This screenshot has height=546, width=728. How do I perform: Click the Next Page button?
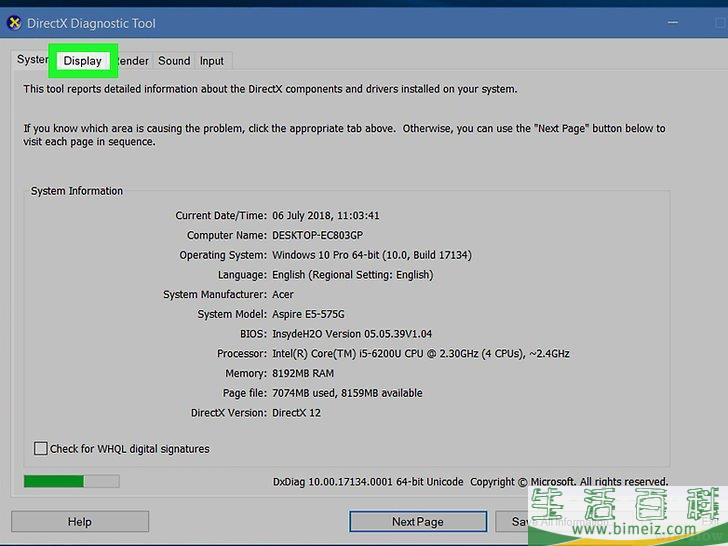tap(417, 521)
